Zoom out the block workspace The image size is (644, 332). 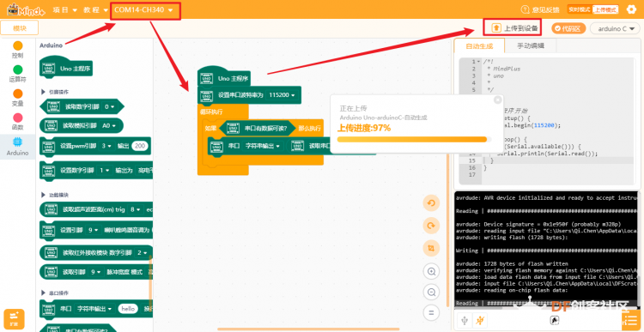[431, 293]
